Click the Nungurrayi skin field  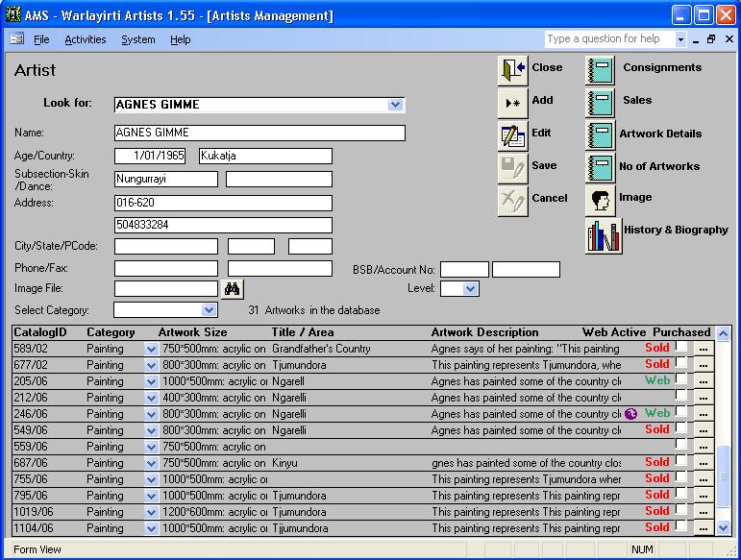pyautogui.click(x=166, y=179)
